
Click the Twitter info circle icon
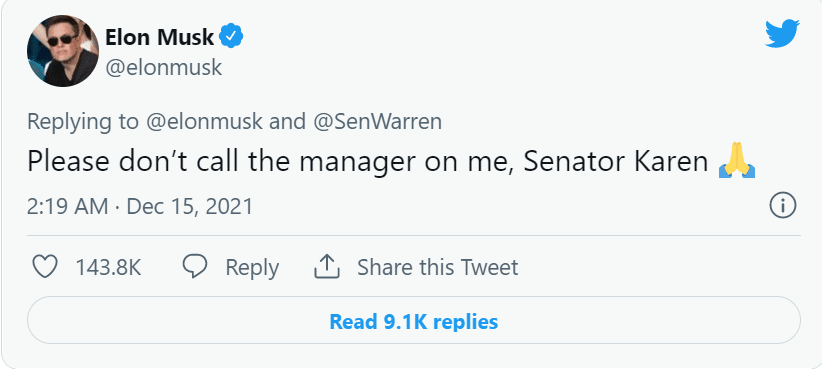(783, 205)
